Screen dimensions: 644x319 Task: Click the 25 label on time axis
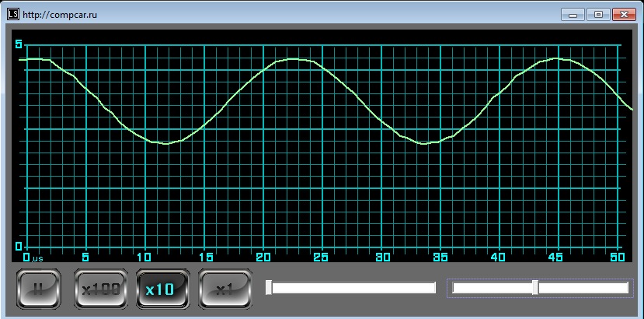click(x=322, y=257)
